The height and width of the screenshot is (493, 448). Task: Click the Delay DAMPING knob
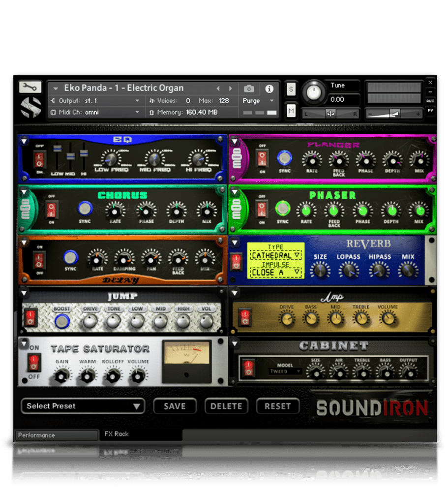pos(124,259)
